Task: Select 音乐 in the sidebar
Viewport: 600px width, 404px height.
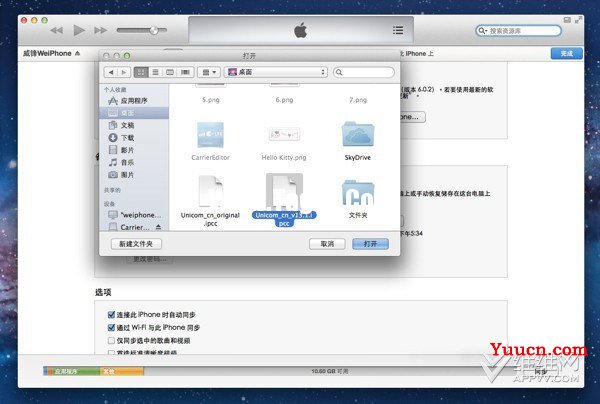Action: [x=134, y=162]
